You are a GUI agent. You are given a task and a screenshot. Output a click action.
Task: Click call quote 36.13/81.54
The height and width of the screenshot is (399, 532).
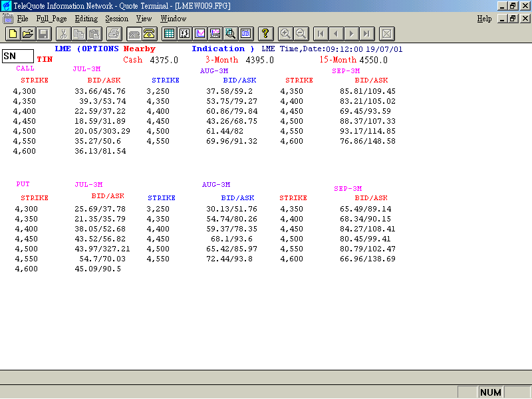click(100, 151)
